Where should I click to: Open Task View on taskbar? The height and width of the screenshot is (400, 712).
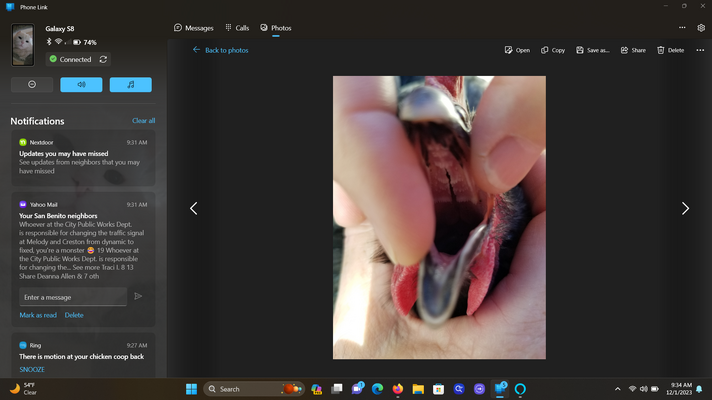(337, 389)
